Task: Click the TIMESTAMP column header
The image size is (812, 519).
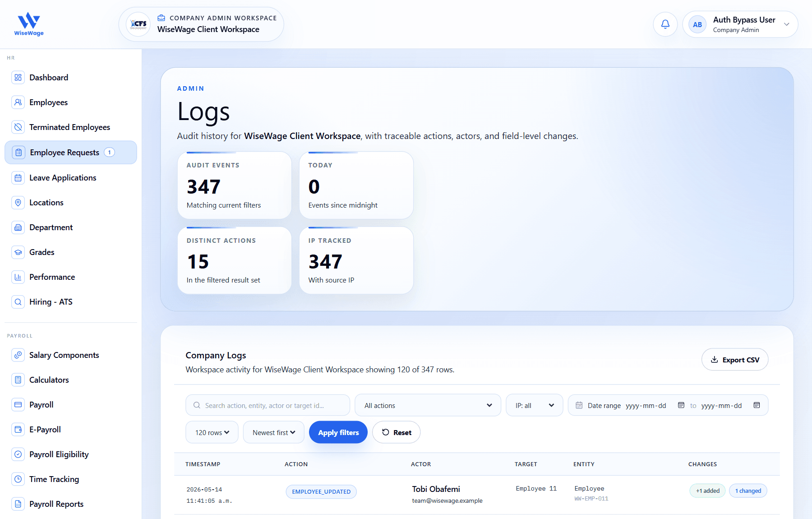Action: (203, 464)
